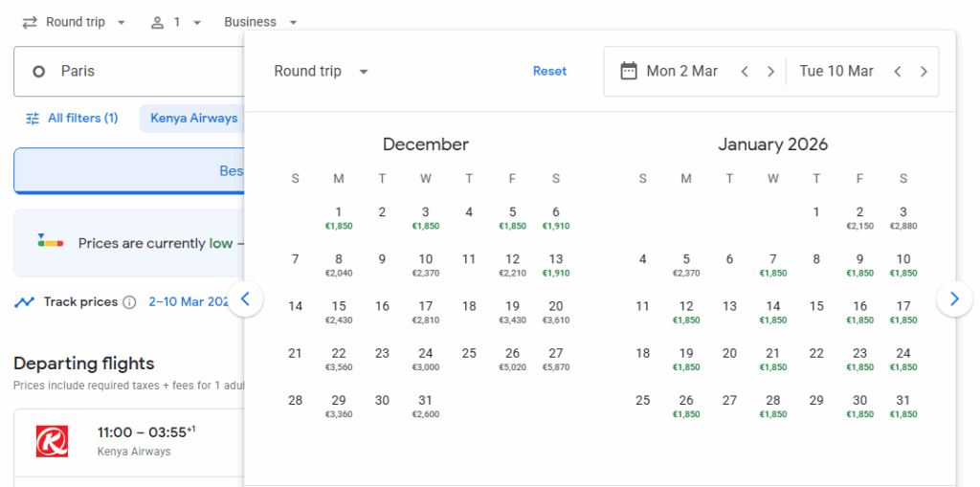Go to next month with right arrow
Viewport: 980px width, 487px height.
(953, 299)
